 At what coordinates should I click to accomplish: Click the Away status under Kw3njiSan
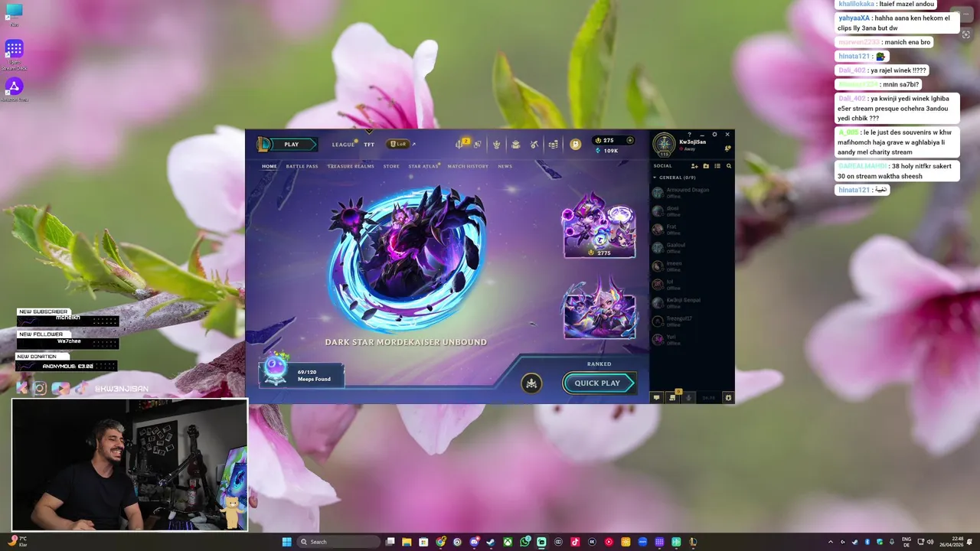[689, 149]
